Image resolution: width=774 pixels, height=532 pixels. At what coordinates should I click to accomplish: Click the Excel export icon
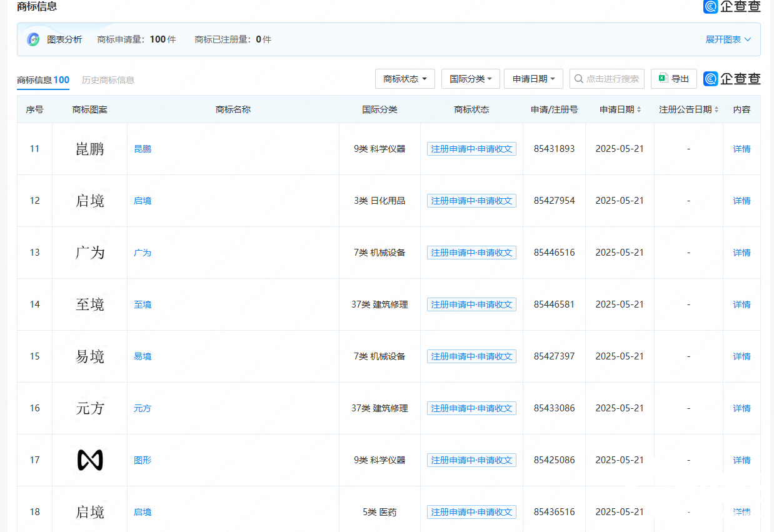coord(663,79)
